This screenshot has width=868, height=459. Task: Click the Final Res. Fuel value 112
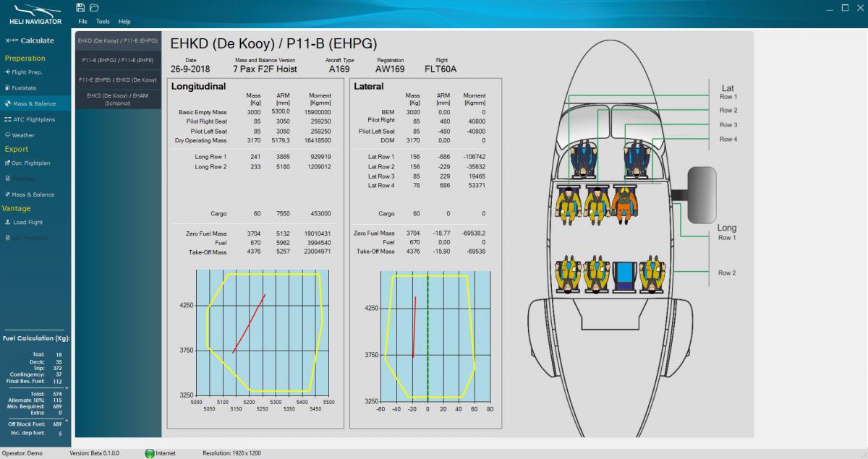coord(58,381)
